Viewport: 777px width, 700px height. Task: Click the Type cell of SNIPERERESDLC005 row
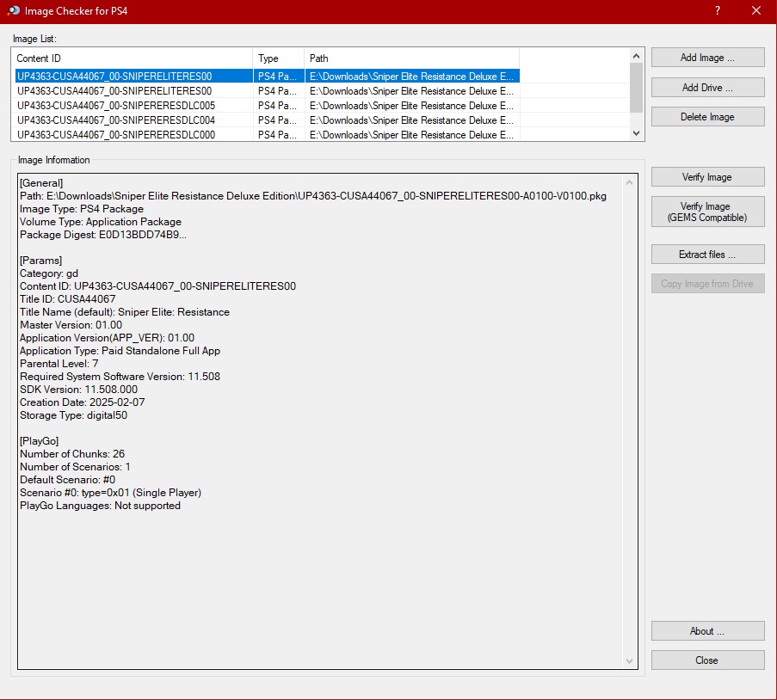coord(277,106)
